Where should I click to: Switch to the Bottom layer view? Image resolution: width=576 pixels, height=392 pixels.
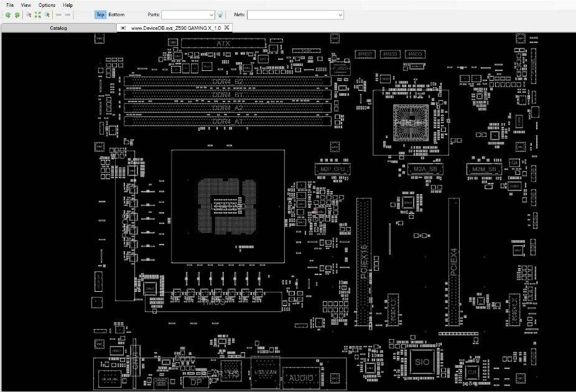click(116, 15)
